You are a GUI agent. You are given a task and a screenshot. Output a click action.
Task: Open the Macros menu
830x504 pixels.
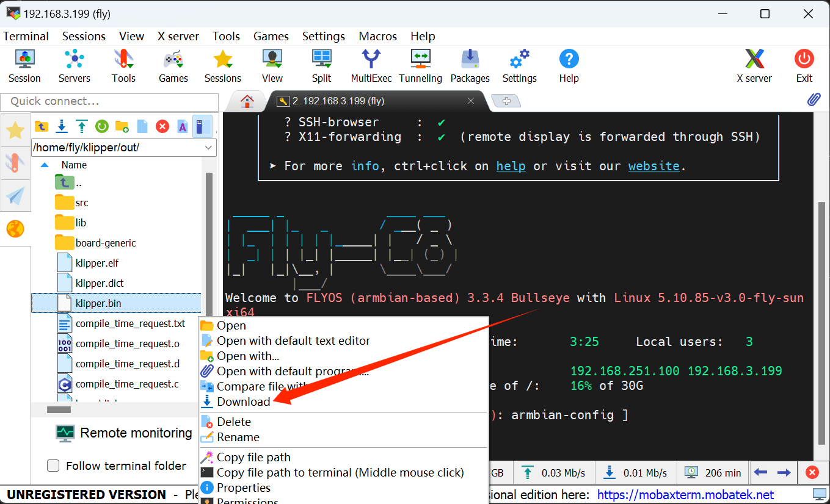(377, 36)
